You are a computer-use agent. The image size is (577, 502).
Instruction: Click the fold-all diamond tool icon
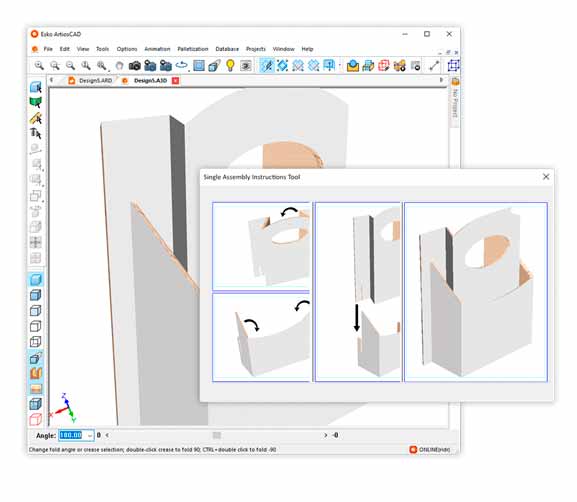tap(282, 66)
